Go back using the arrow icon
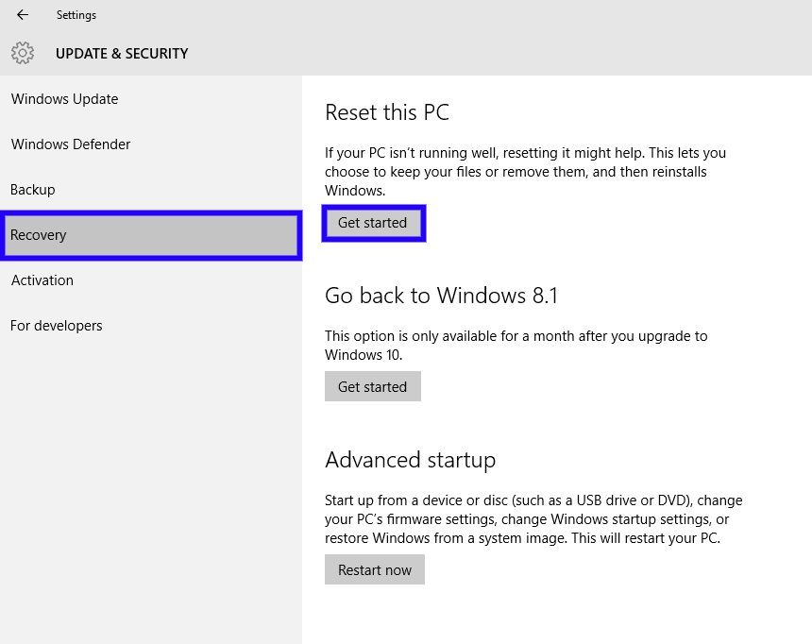 pos(23,15)
